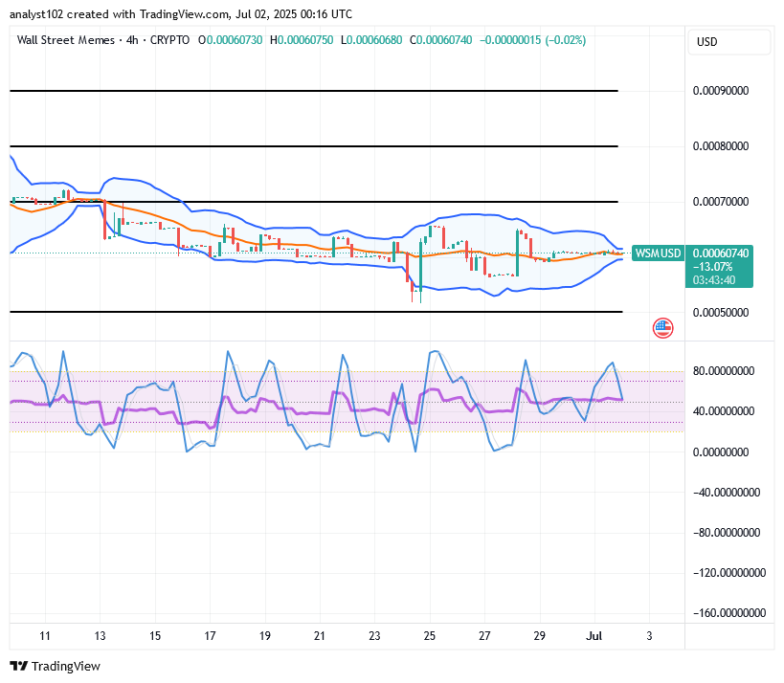
Task: Click date 15 on time axis
Action: [155, 635]
